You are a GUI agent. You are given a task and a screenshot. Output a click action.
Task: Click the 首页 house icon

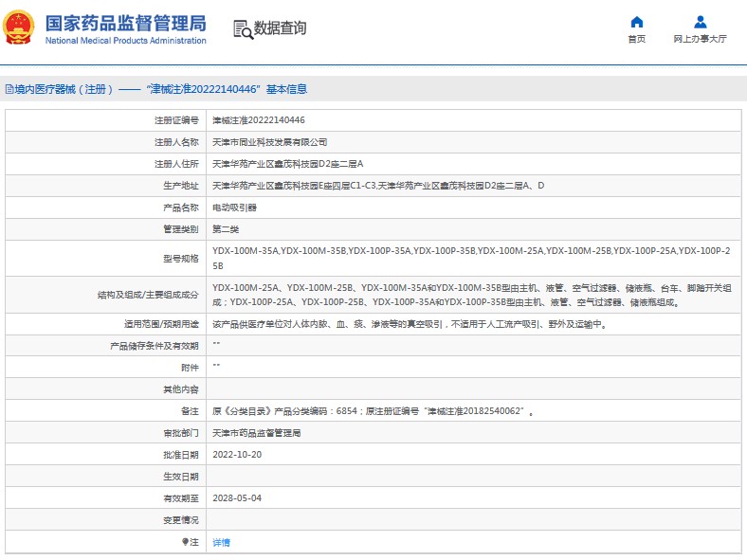click(637, 22)
